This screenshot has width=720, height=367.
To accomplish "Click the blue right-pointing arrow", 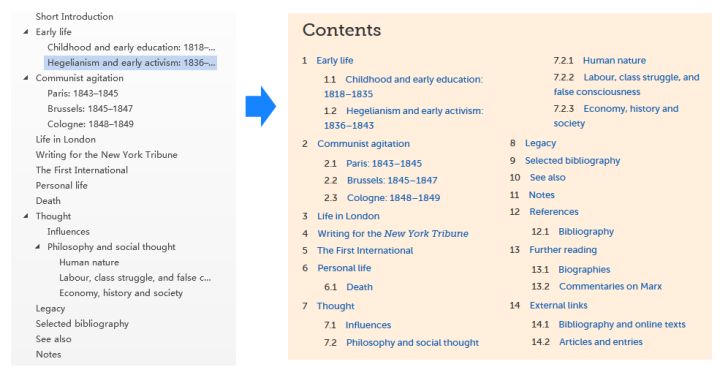I will (x=261, y=106).
